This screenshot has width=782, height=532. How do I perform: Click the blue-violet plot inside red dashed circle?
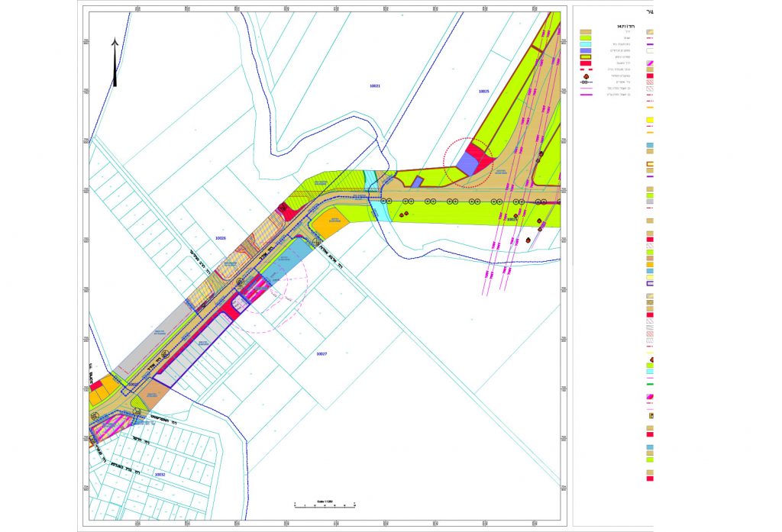point(466,162)
